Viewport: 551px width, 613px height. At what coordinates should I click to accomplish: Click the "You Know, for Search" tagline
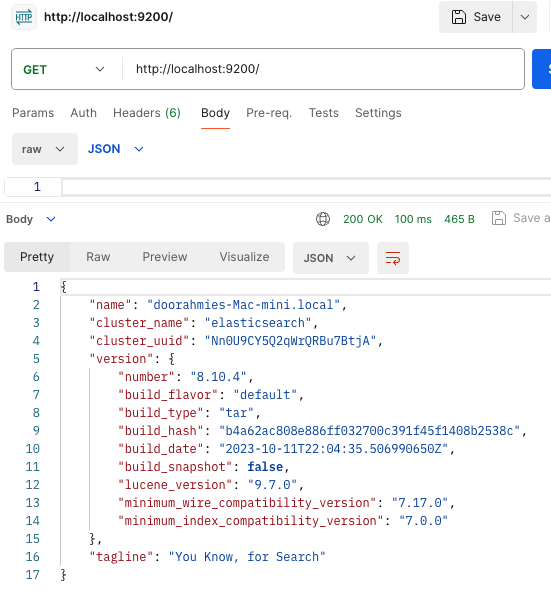click(247, 556)
